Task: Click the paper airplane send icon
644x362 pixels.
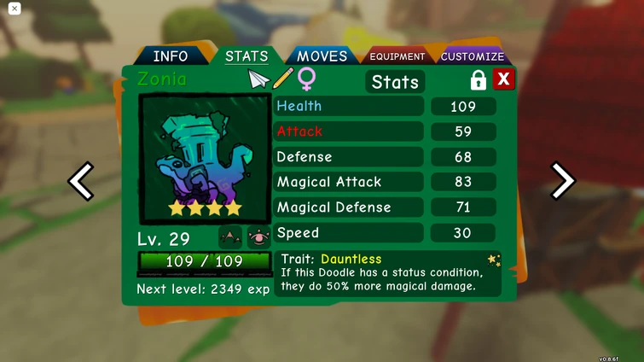Action: [258, 79]
